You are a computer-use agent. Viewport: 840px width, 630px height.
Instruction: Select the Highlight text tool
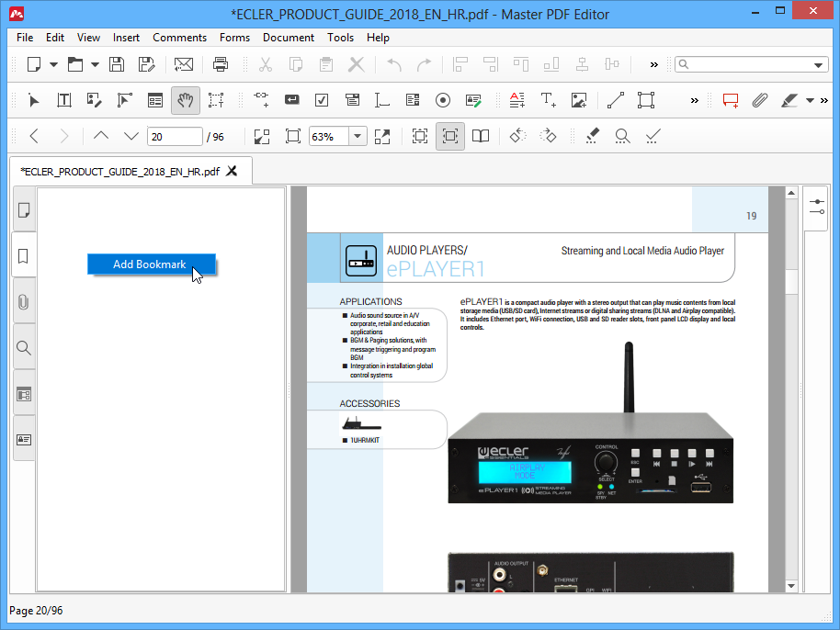click(x=789, y=101)
